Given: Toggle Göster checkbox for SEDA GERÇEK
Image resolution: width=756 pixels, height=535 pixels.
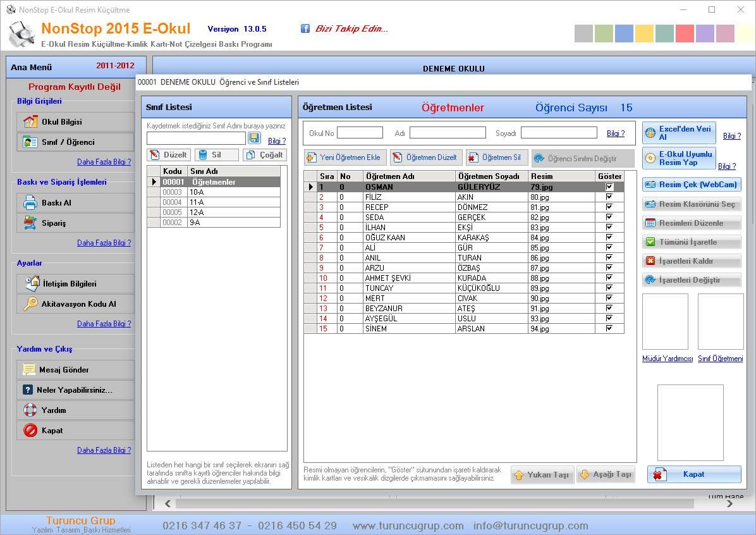Looking at the screenshot, I should (x=609, y=217).
